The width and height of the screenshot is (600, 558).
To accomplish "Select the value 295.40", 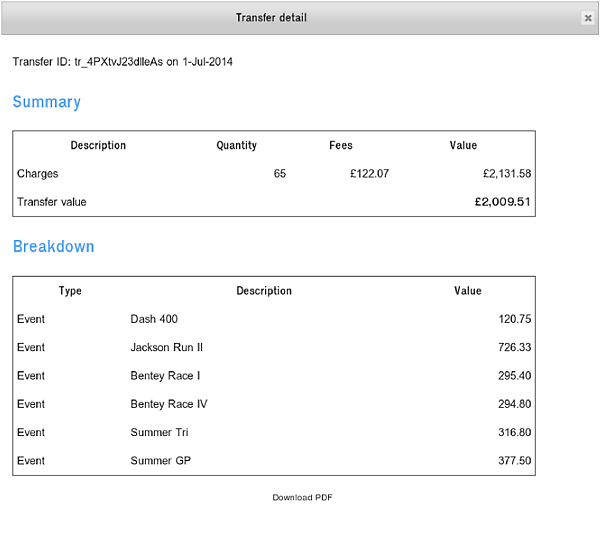I will coord(515,375).
